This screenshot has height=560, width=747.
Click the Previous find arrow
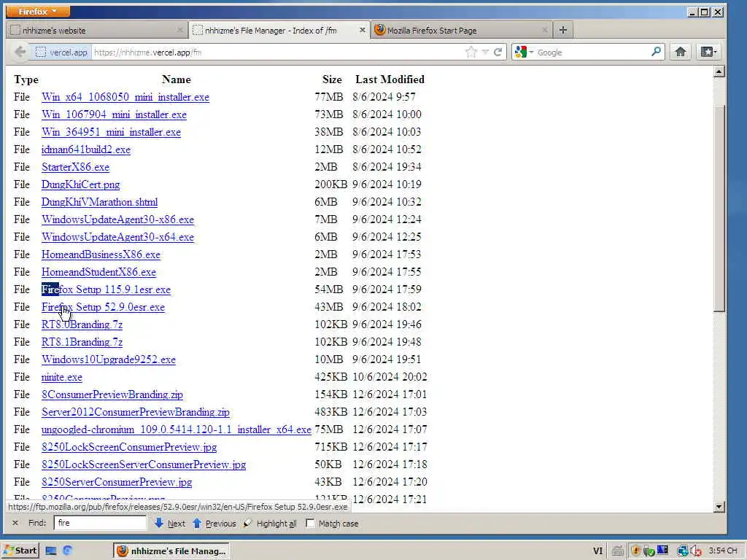214,524
